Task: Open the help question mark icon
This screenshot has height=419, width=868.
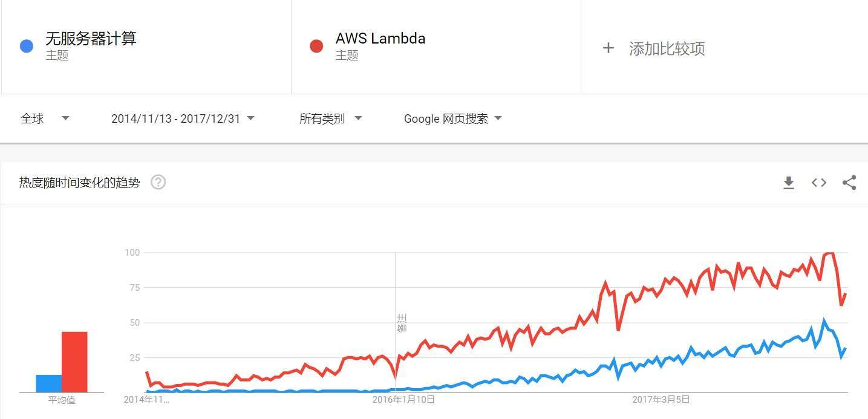Action: (x=158, y=182)
